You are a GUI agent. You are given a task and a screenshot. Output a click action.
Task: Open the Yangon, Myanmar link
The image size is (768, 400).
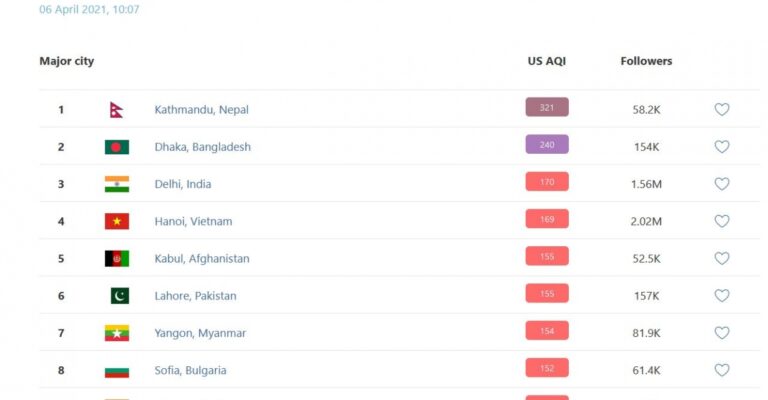coord(200,333)
